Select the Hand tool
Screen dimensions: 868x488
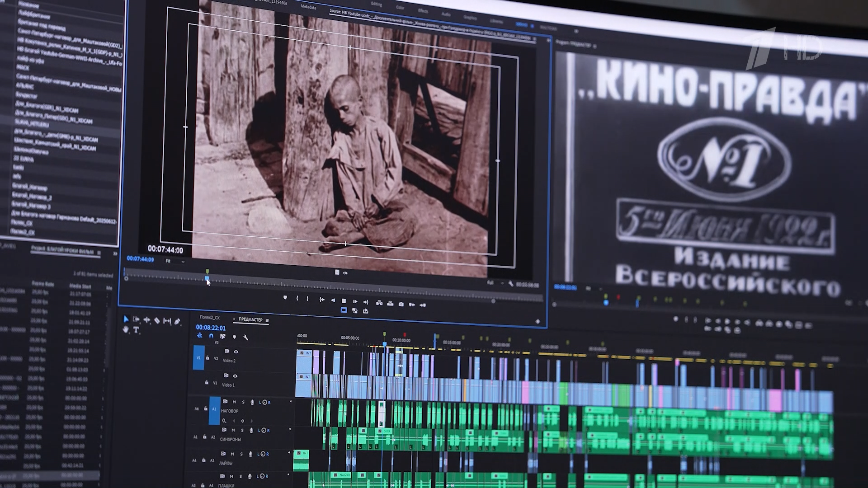coord(126,330)
